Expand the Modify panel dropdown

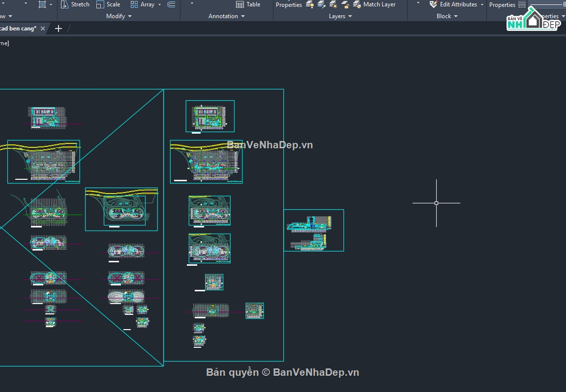point(119,16)
